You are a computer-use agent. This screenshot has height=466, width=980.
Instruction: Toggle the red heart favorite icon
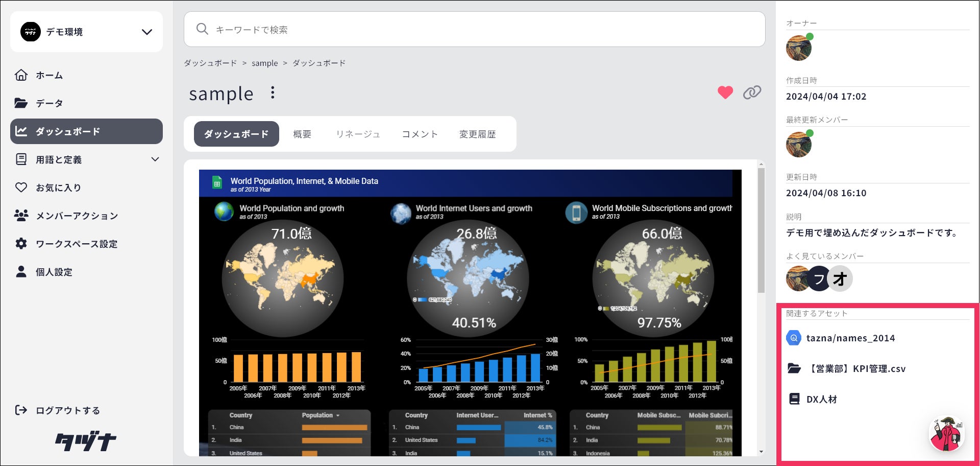point(725,92)
